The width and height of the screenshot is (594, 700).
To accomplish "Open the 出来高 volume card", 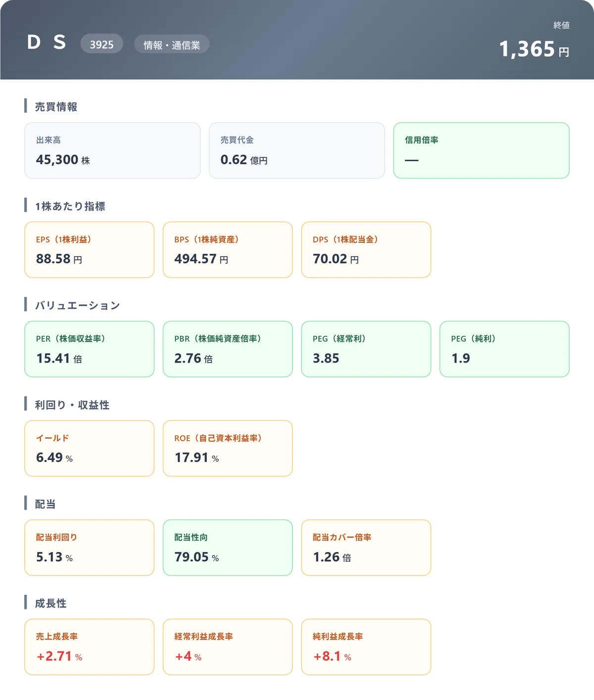I will point(112,150).
